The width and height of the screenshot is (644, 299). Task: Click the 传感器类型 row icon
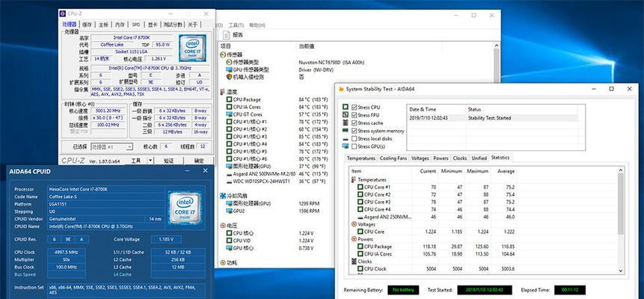click(x=229, y=62)
